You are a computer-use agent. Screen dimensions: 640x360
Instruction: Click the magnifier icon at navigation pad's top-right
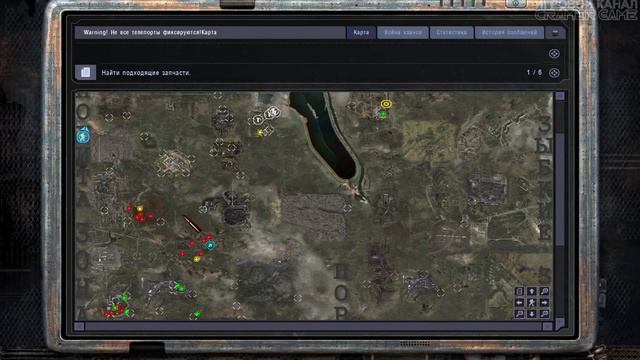pos(544,291)
